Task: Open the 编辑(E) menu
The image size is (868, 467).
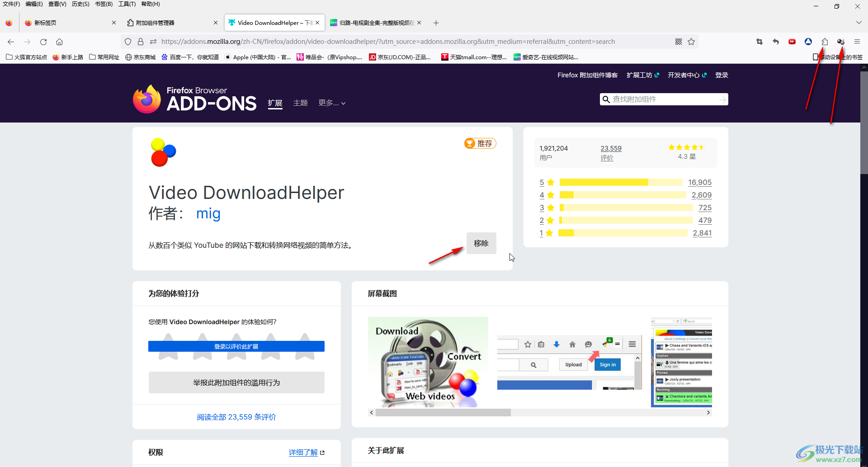Action: [34, 4]
